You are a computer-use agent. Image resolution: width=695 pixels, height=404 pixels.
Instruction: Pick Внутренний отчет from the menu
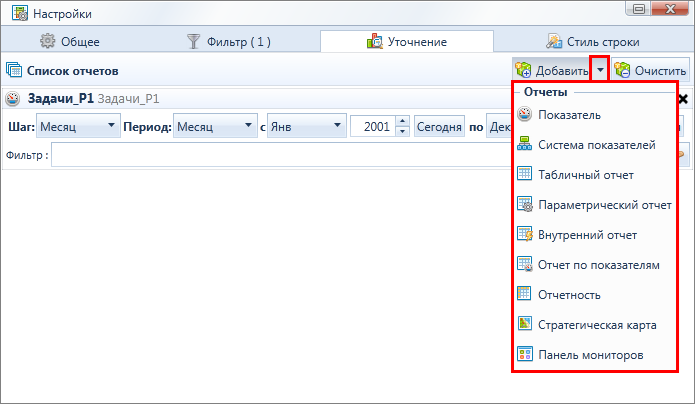point(594,235)
